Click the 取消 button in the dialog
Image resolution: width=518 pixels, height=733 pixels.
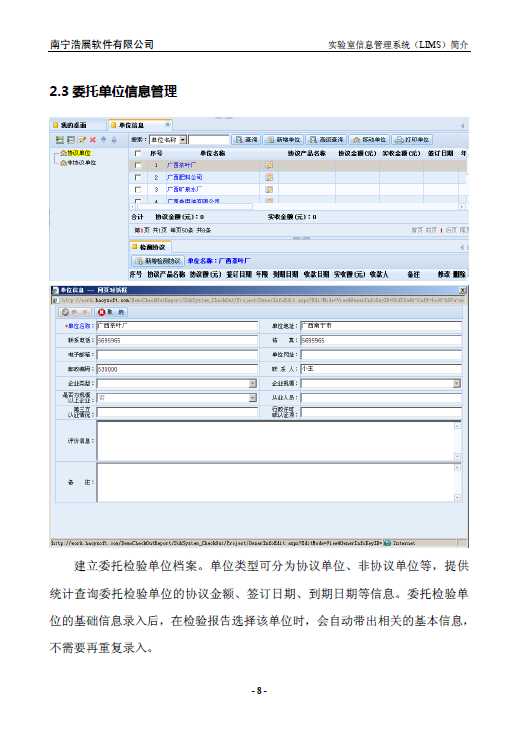coord(112,312)
